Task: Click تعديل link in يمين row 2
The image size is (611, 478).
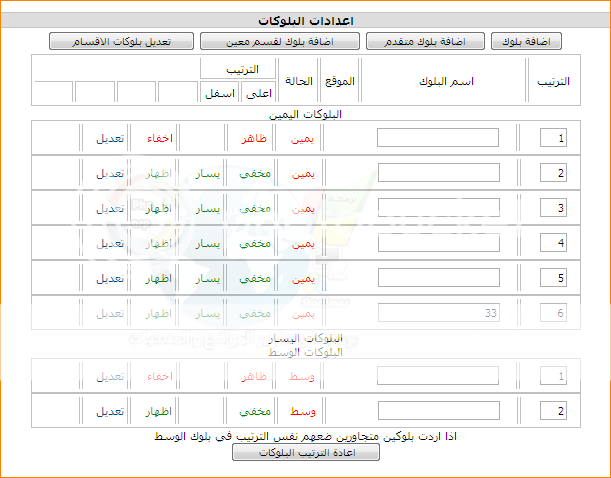Action: coord(110,174)
